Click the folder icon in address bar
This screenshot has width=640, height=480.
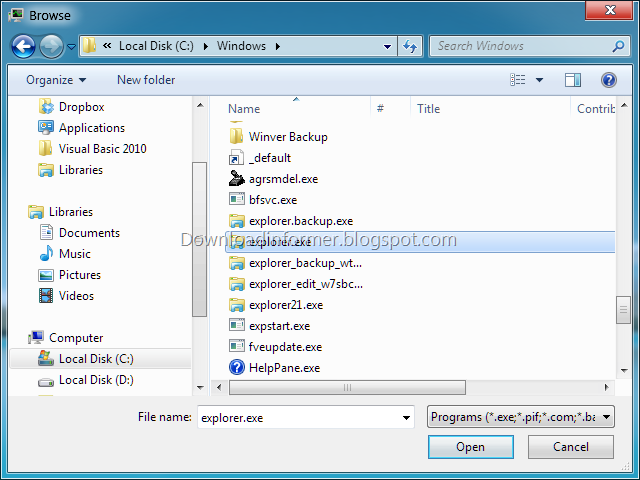[89, 46]
